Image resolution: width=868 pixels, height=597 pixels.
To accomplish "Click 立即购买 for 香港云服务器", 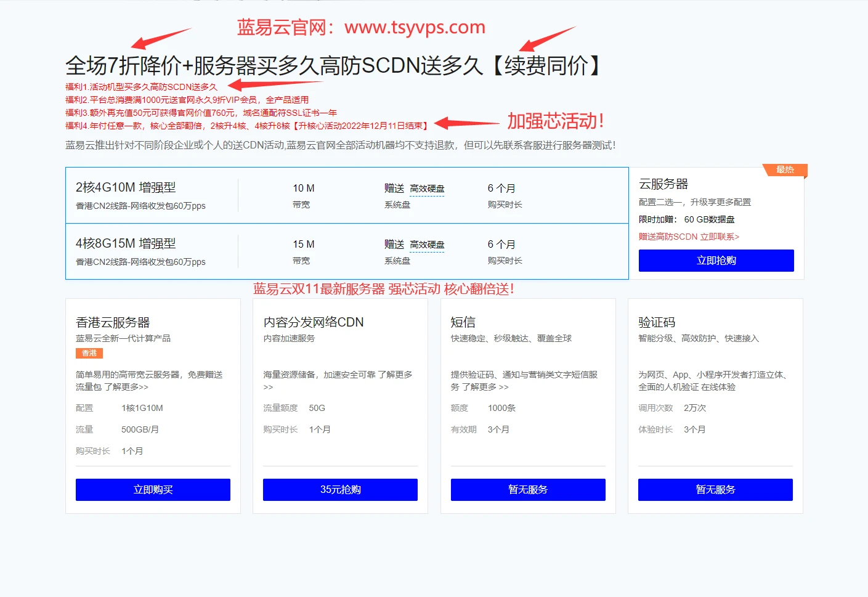I will click(x=153, y=490).
